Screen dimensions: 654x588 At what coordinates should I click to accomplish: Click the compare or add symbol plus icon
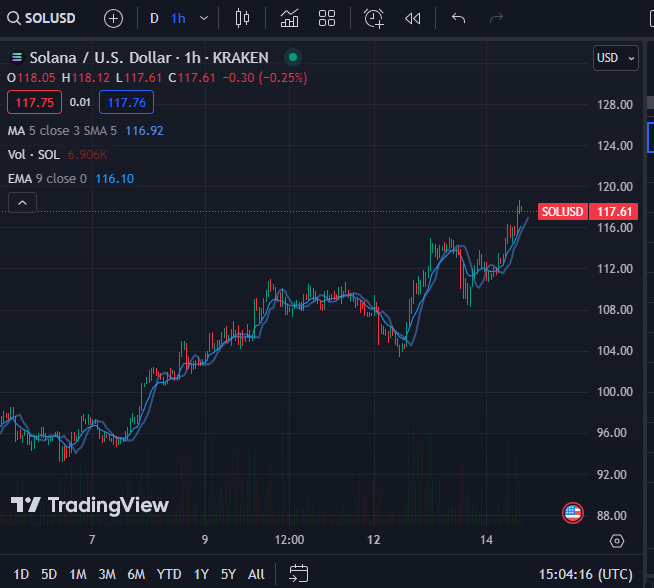click(113, 19)
